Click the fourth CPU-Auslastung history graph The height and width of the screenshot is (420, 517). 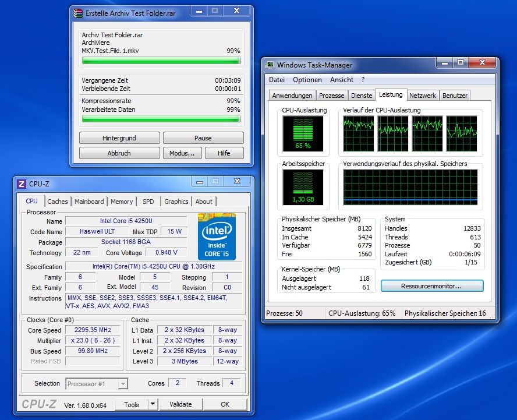tap(462, 133)
